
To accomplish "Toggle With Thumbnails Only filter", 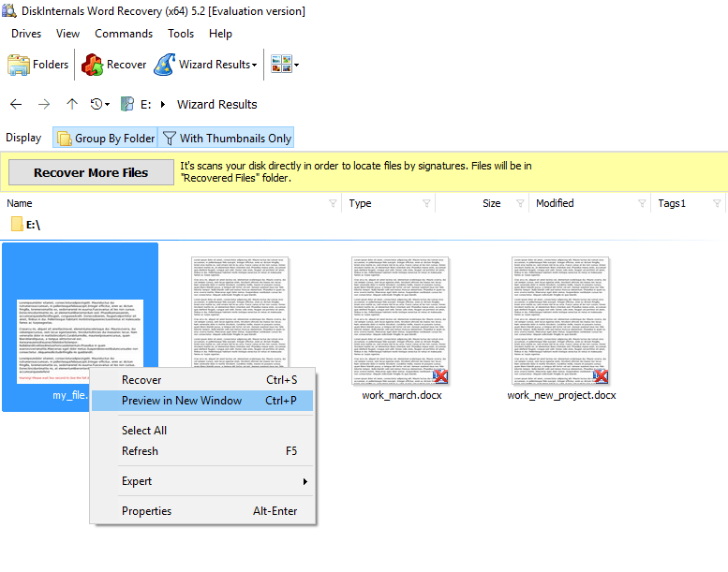I will point(226,139).
